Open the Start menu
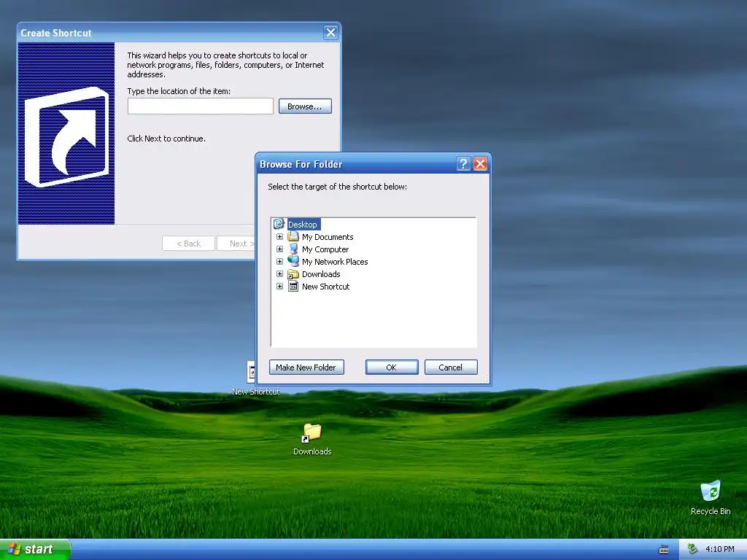 click(x=35, y=549)
